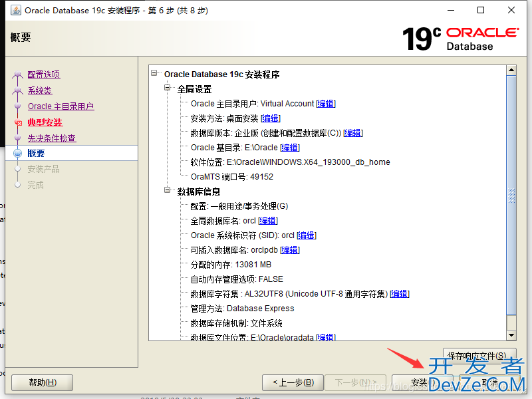Click the summary vertical scrollbar thumb
532x399 pixels.
(x=511, y=195)
